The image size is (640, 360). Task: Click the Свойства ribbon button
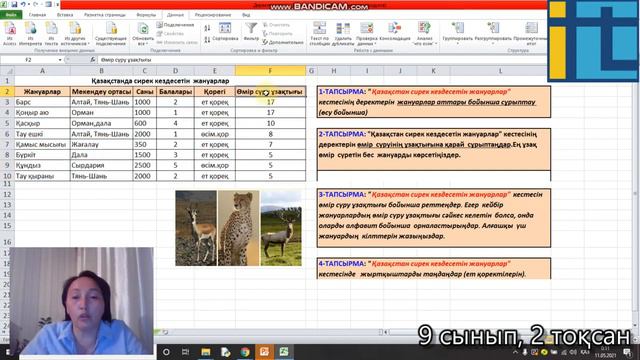click(x=170, y=33)
